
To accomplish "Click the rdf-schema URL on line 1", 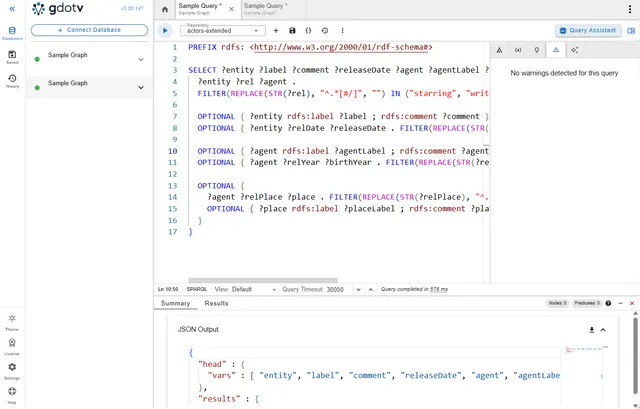I will [x=341, y=47].
